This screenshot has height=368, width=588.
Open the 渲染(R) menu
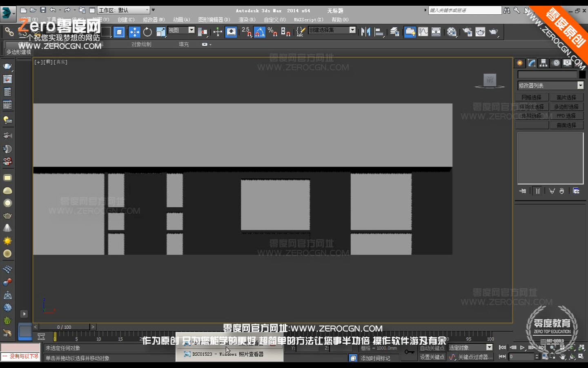tap(247, 20)
